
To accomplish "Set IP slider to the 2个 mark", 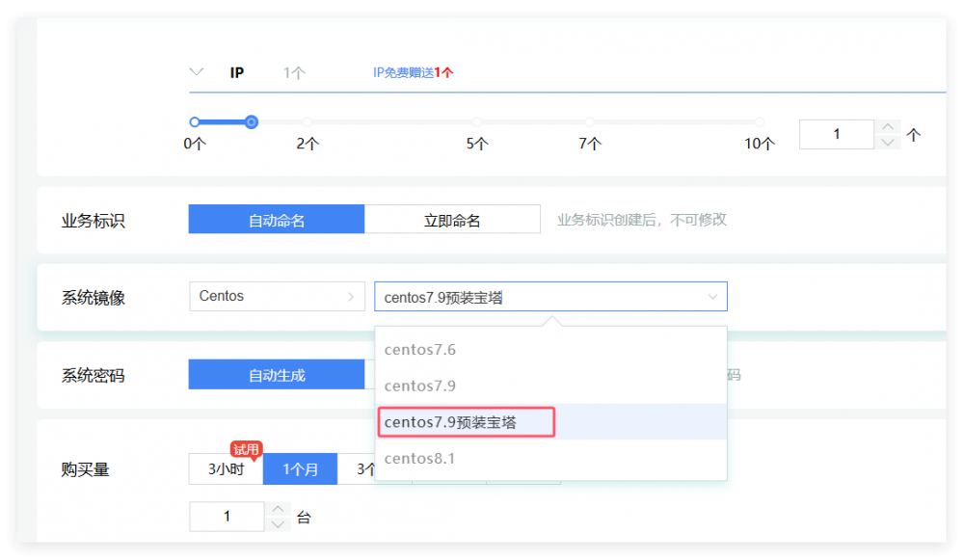I will click(x=308, y=121).
